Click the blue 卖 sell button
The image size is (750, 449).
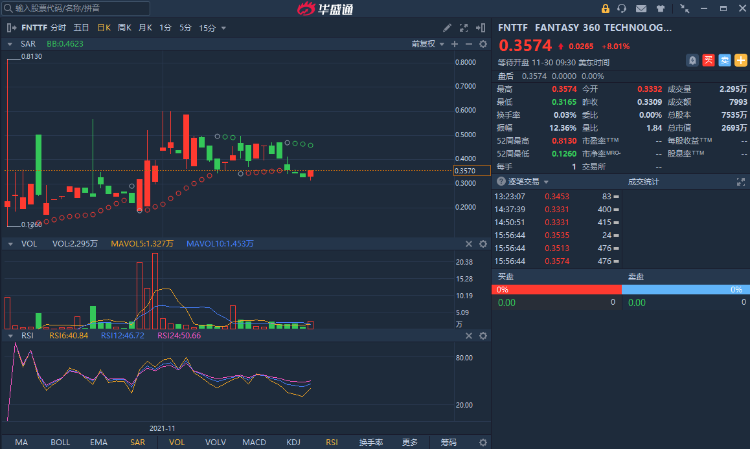point(725,60)
